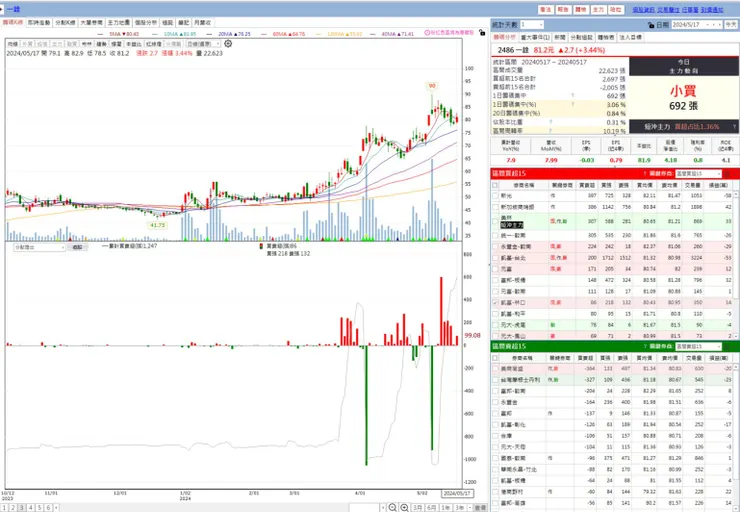Open dropdown arrow after page button 6
The image size is (740, 512).
pyautogui.click(x=56, y=508)
